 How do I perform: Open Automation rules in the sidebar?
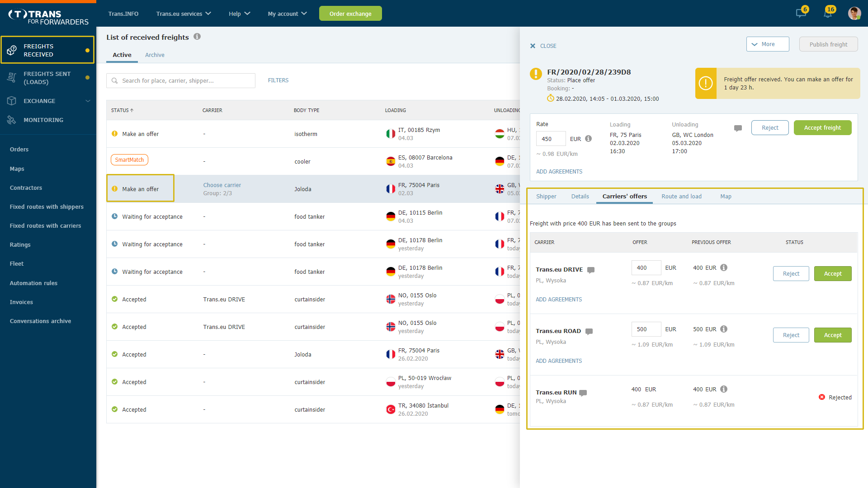pyautogui.click(x=33, y=283)
